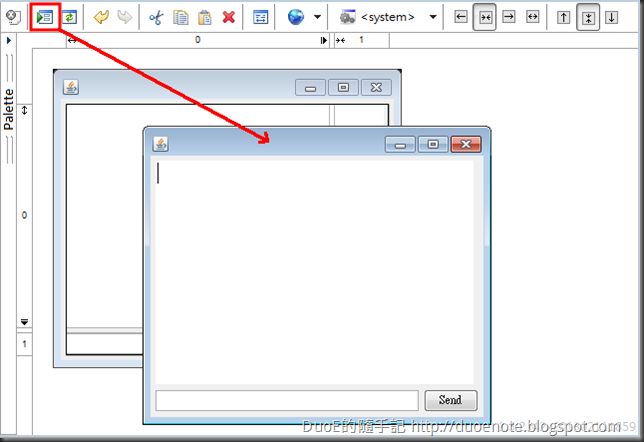Click inside the preview window's large text area
This screenshot has height=442, width=644.
(x=314, y=272)
